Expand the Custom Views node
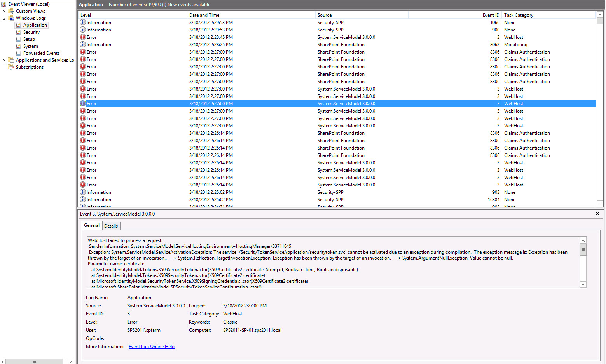Image resolution: width=606 pixels, height=364 pixels. (3, 11)
